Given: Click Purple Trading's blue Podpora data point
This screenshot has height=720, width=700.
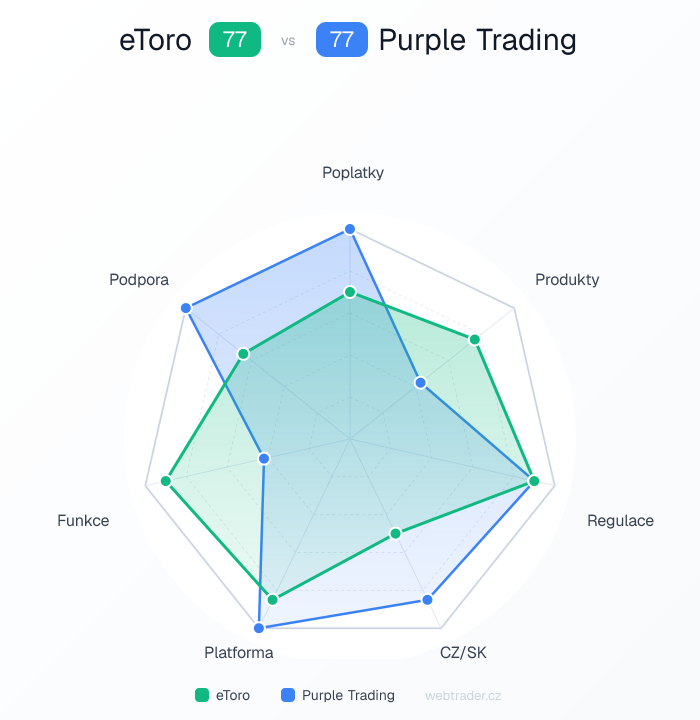Looking at the screenshot, I should [186, 308].
